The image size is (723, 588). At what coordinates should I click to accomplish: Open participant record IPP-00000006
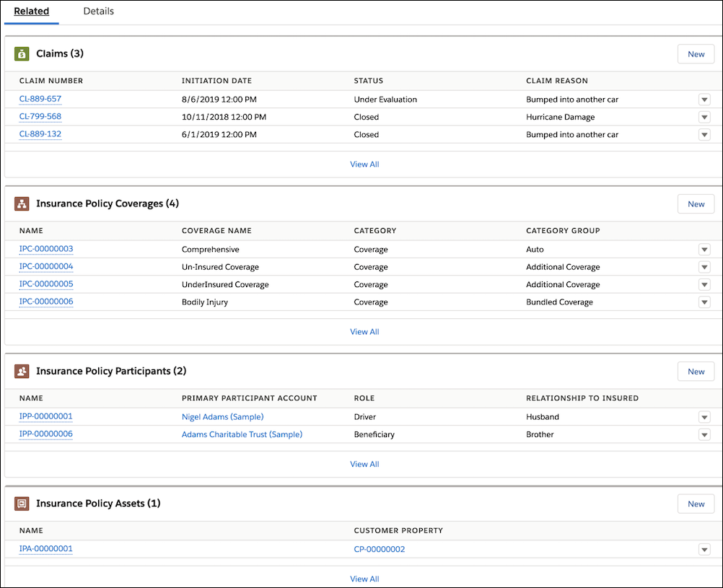pyautogui.click(x=45, y=434)
